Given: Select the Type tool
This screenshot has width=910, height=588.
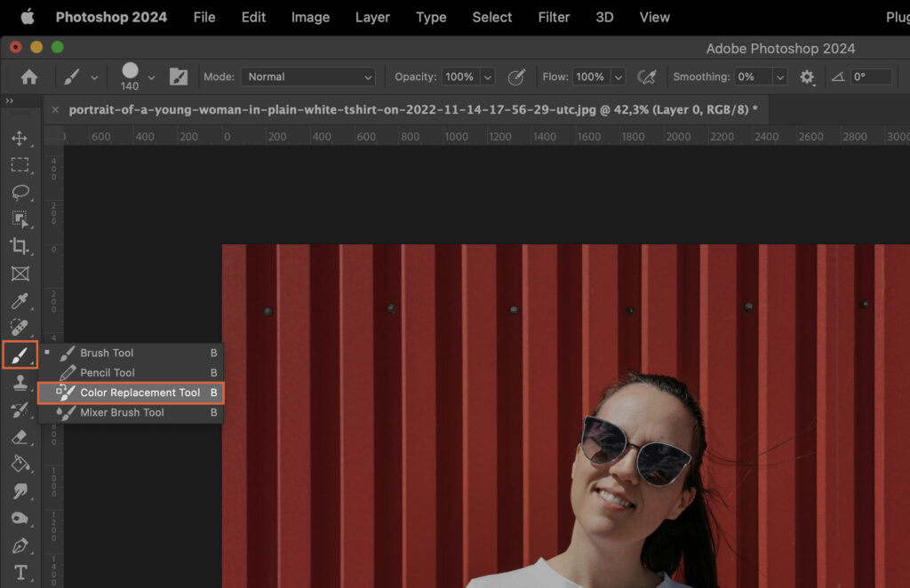Looking at the screenshot, I should (20, 573).
